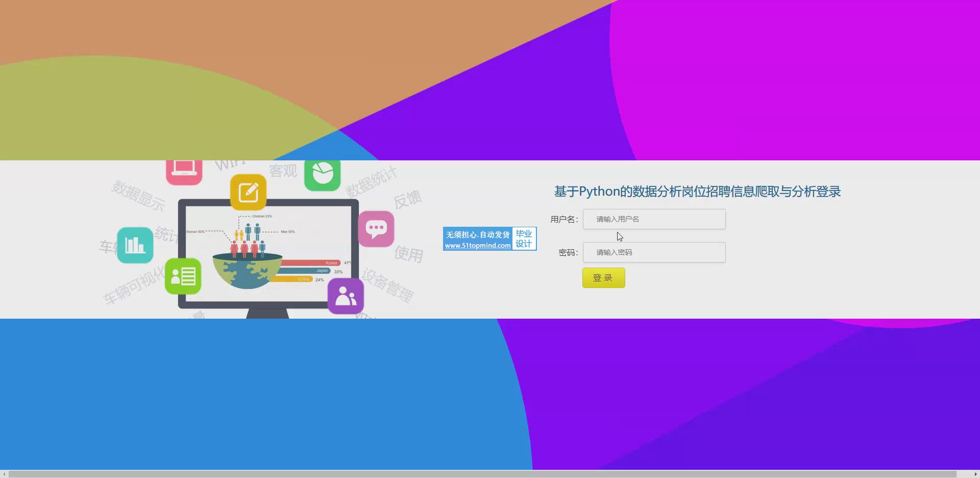This screenshot has width=980, height=478.
Task: Click the scrollbar left arrow
Action: point(4,474)
